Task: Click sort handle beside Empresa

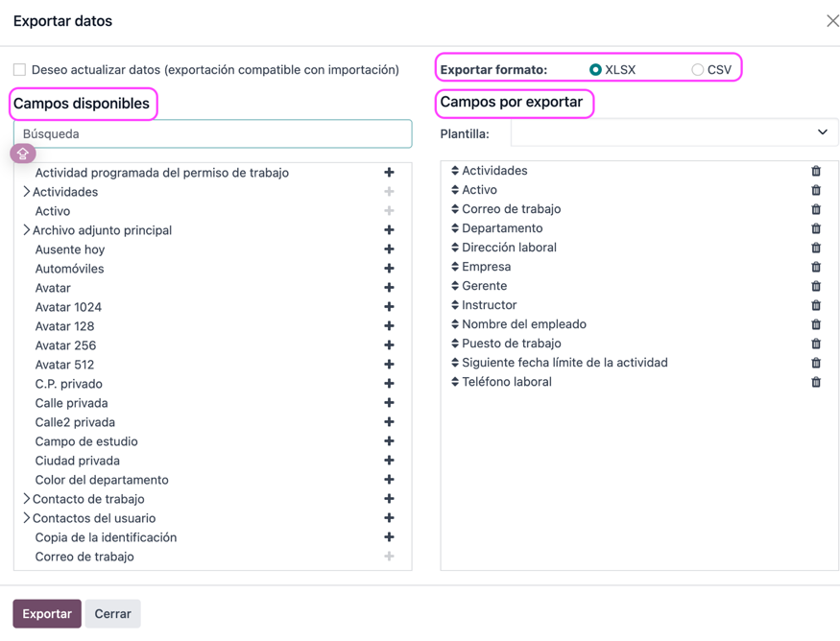Action: [455, 267]
